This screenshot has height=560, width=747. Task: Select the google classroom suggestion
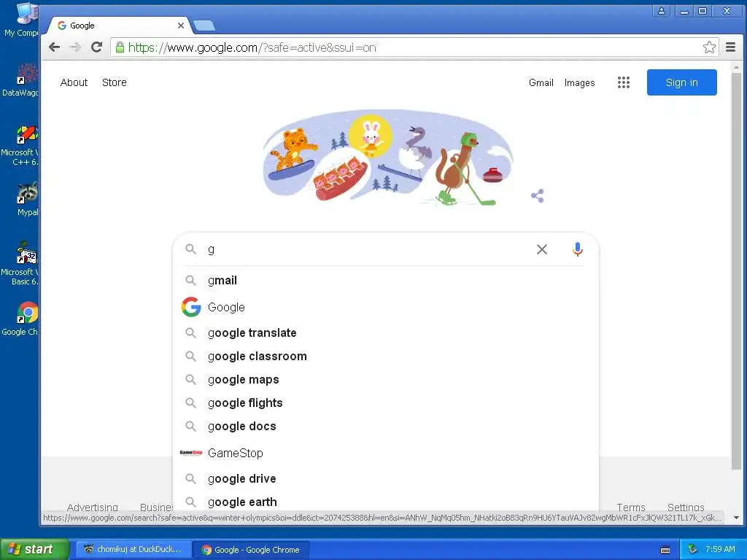(385, 356)
